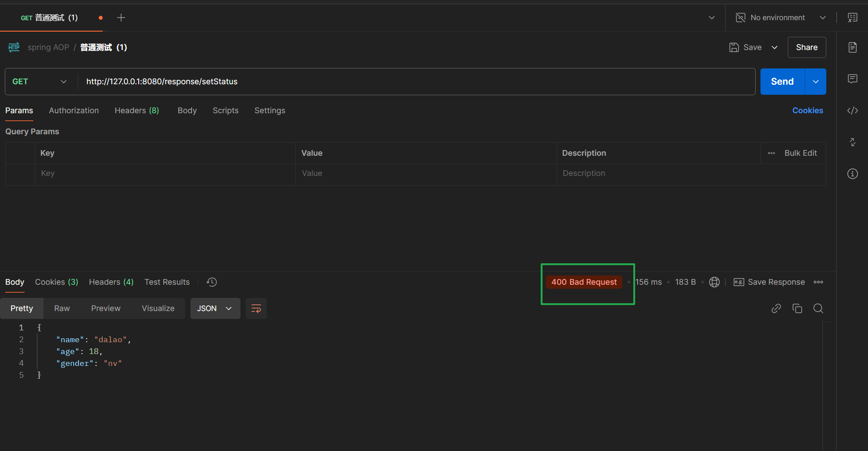
Task: Click the "name": "dalao" JSON line
Action: (93, 340)
